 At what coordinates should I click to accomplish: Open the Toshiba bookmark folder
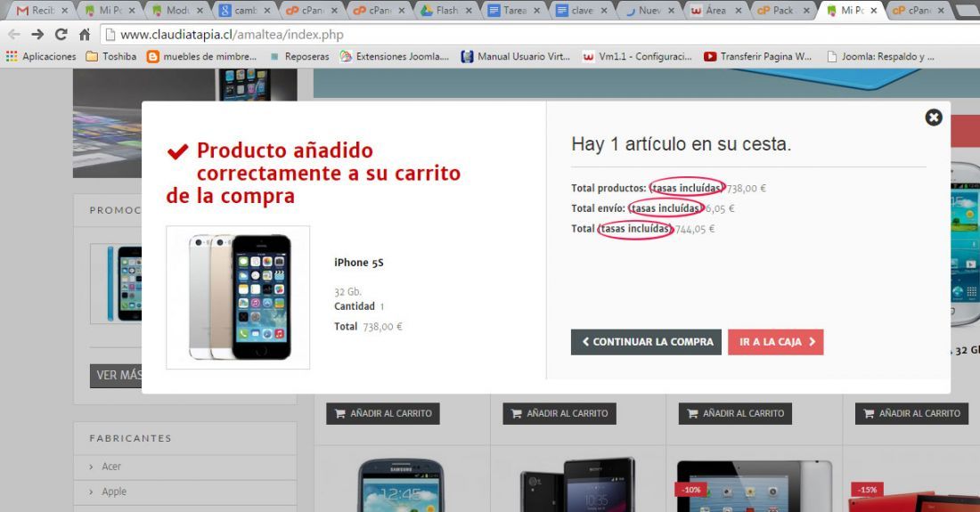(x=110, y=56)
